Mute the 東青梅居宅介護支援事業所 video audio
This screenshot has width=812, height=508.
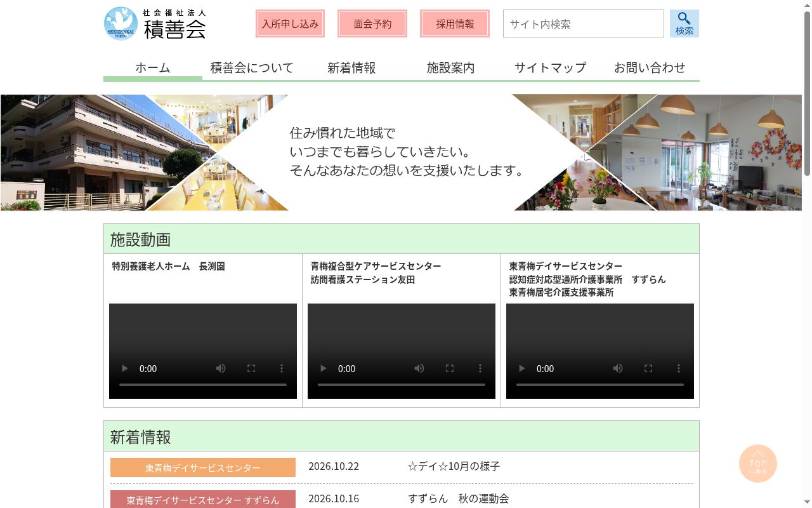click(x=618, y=368)
